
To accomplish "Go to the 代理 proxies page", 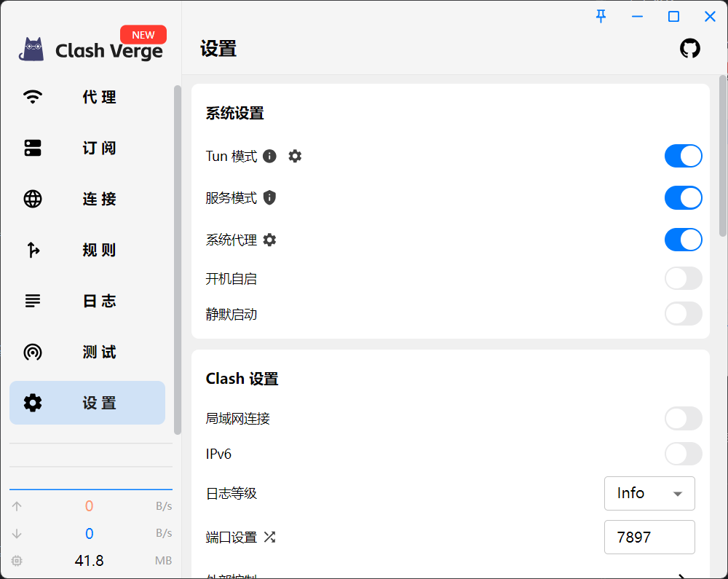I will pyautogui.click(x=87, y=97).
